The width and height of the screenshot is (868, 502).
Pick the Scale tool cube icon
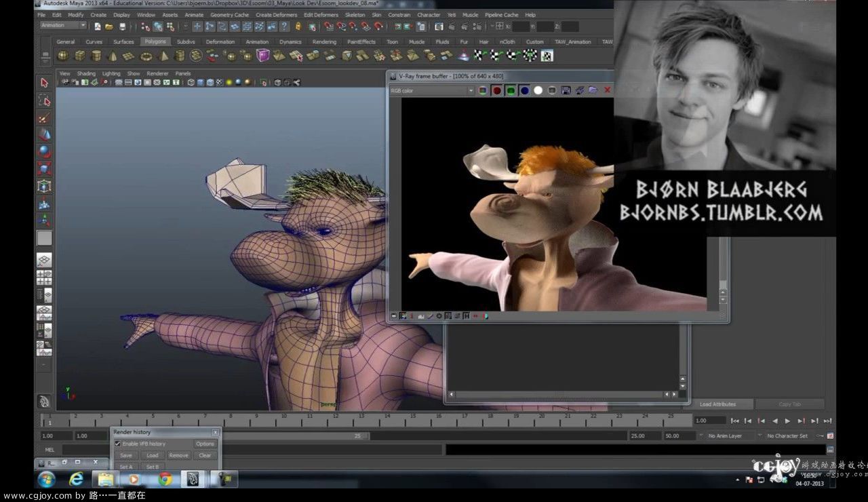(44, 168)
